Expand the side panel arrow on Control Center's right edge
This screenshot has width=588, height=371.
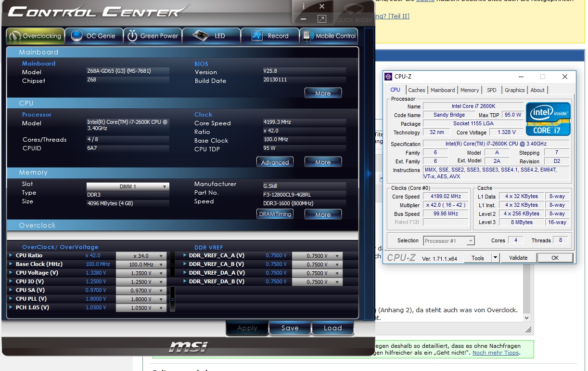369,173
